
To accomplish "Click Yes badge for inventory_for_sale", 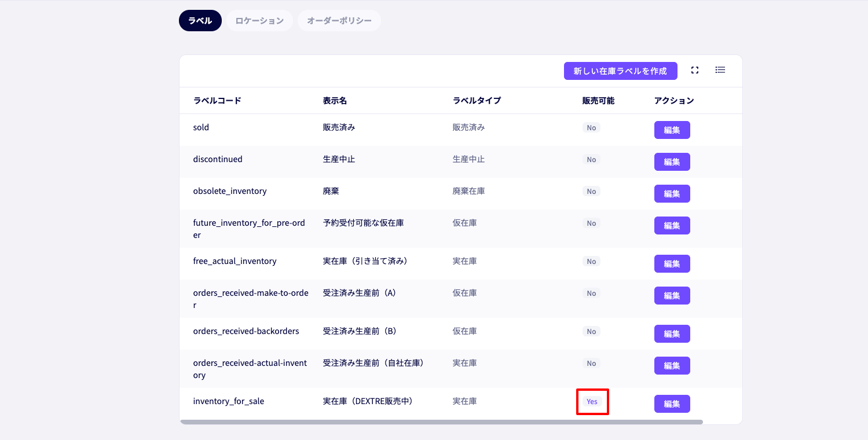I will pyautogui.click(x=592, y=402).
